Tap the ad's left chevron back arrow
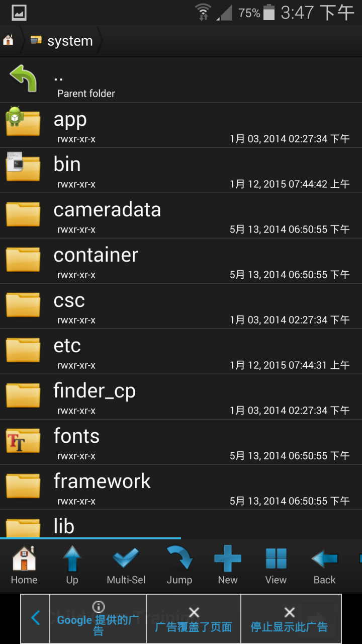 coord(35,618)
